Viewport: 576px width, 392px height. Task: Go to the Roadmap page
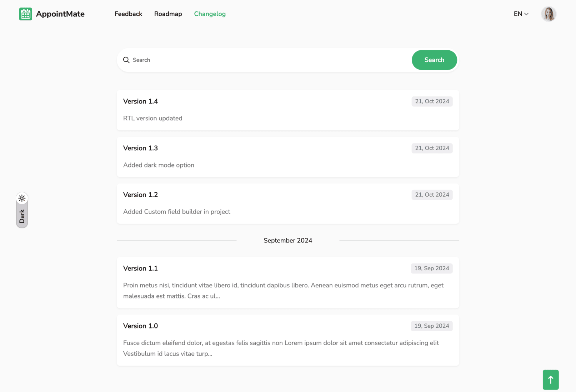coord(168,14)
